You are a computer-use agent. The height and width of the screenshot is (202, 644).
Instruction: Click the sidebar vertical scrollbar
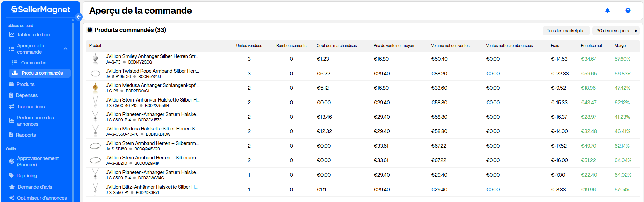coord(73,111)
